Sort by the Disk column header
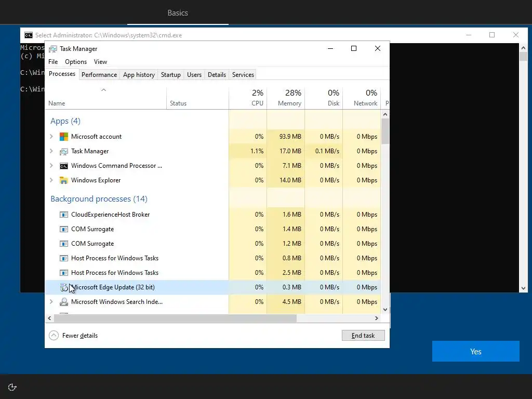The image size is (532, 399). click(x=324, y=98)
